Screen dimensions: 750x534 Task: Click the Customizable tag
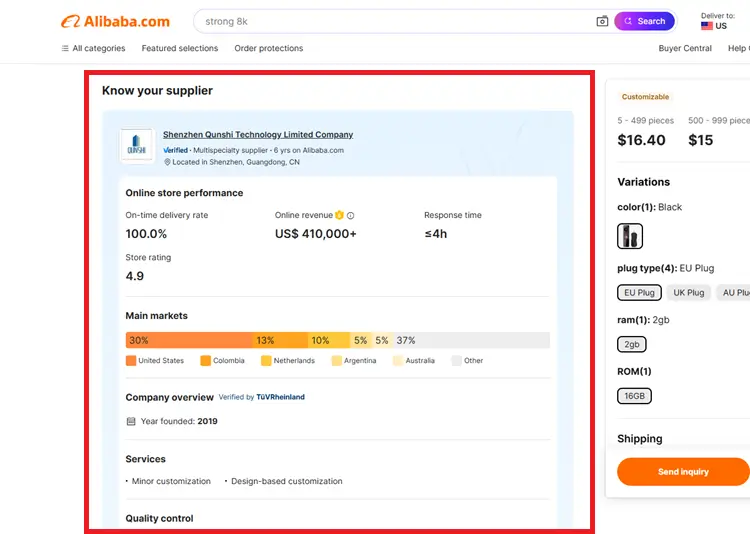click(645, 97)
